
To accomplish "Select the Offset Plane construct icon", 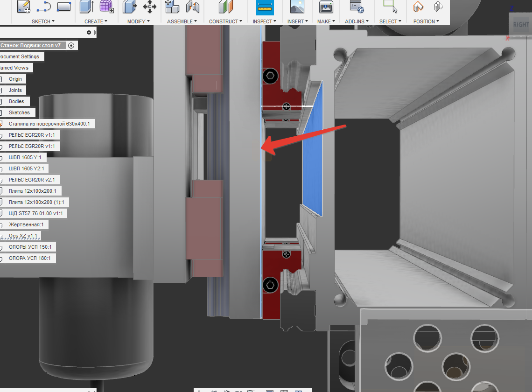I will pos(225,7).
